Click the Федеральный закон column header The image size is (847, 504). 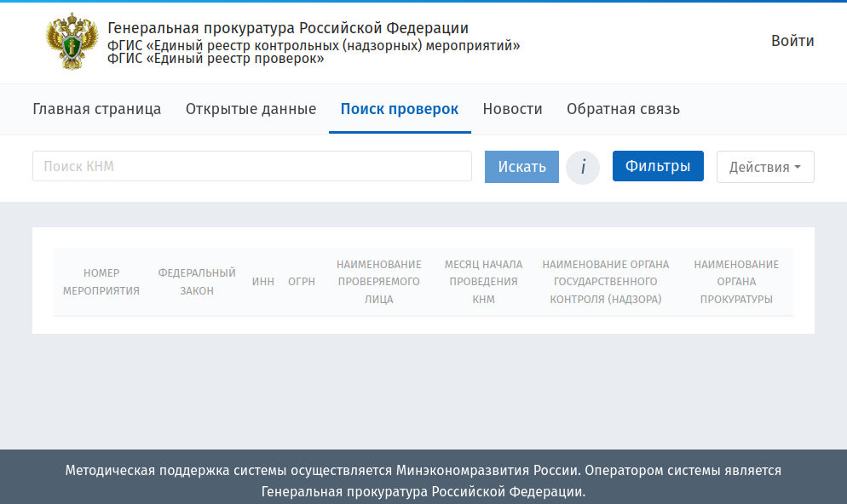197,282
